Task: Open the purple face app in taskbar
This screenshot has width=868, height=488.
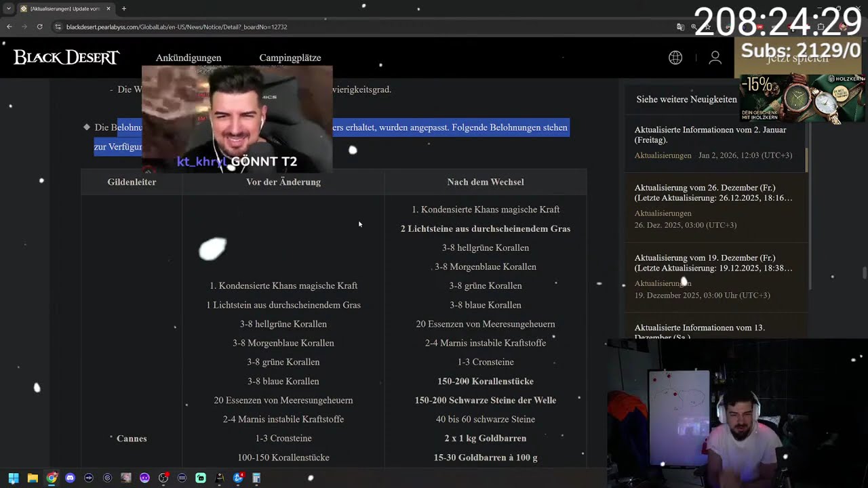Action: [x=144, y=478]
